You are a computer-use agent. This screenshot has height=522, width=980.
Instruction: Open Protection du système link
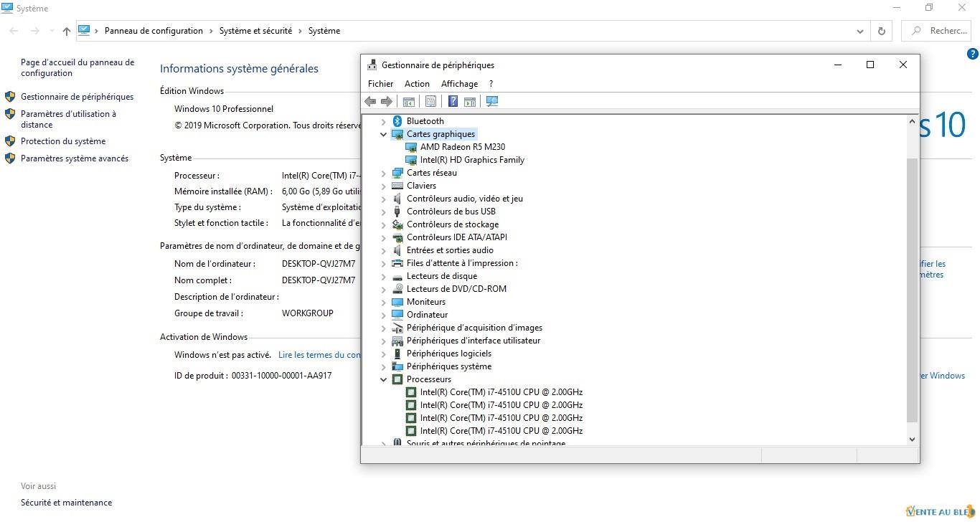click(63, 141)
